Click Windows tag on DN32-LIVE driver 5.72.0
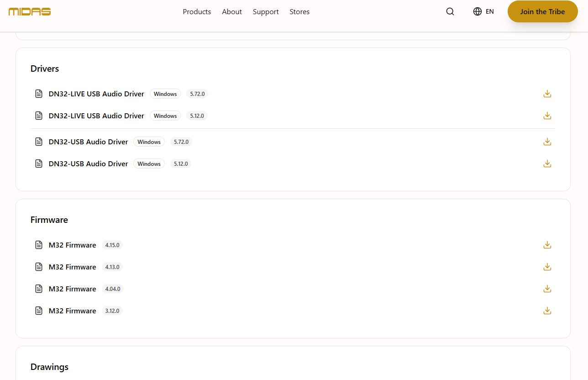The image size is (588, 380). pyautogui.click(x=165, y=94)
